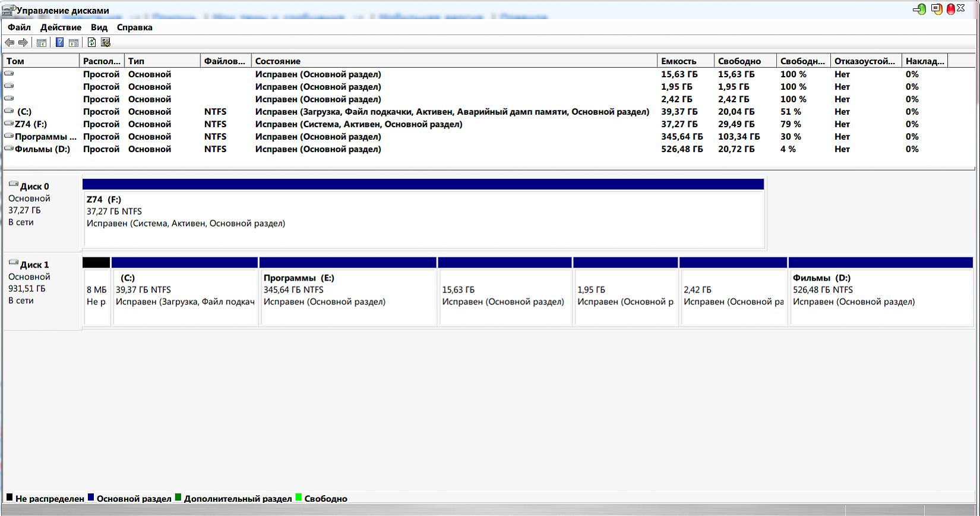Click the Свободно legend label
Viewport: 980px width, 516px height.
point(326,499)
